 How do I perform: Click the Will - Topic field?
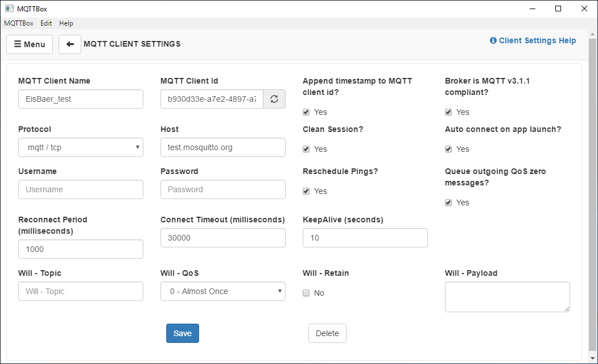(81, 291)
